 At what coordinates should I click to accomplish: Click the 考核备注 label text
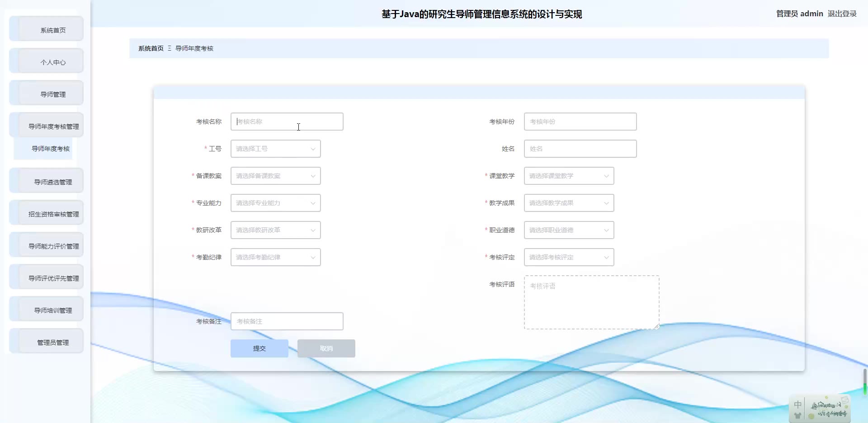pos(209,321)
